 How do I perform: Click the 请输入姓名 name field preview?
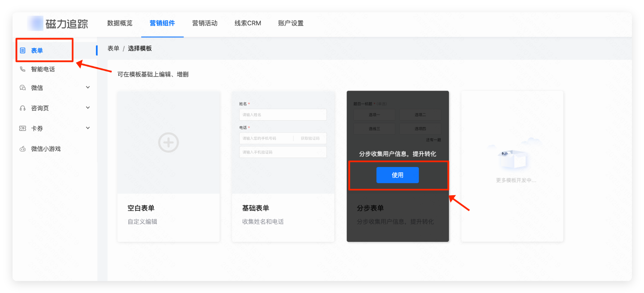[x=282, y=115]
